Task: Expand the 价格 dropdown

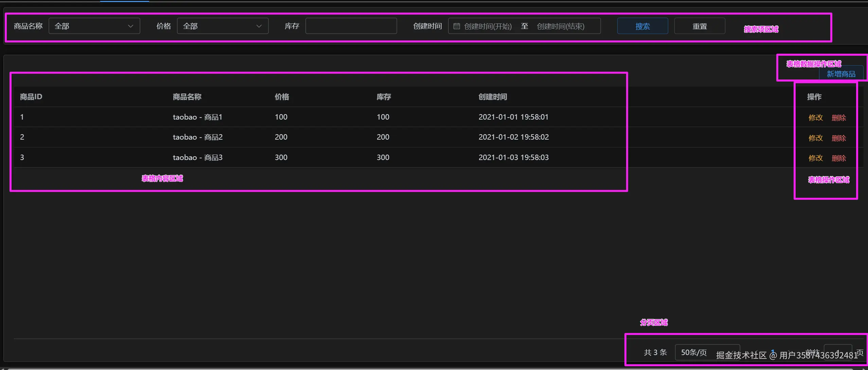Action: (x=223, y=26)
